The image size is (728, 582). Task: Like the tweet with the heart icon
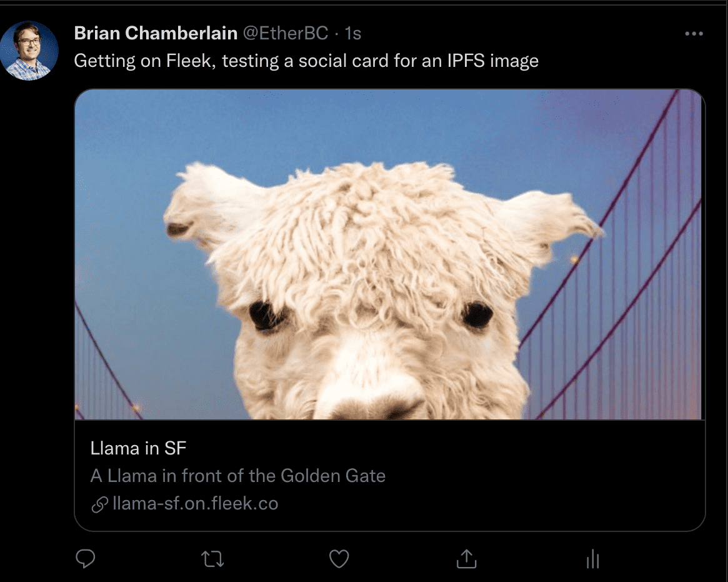point(339,559)
